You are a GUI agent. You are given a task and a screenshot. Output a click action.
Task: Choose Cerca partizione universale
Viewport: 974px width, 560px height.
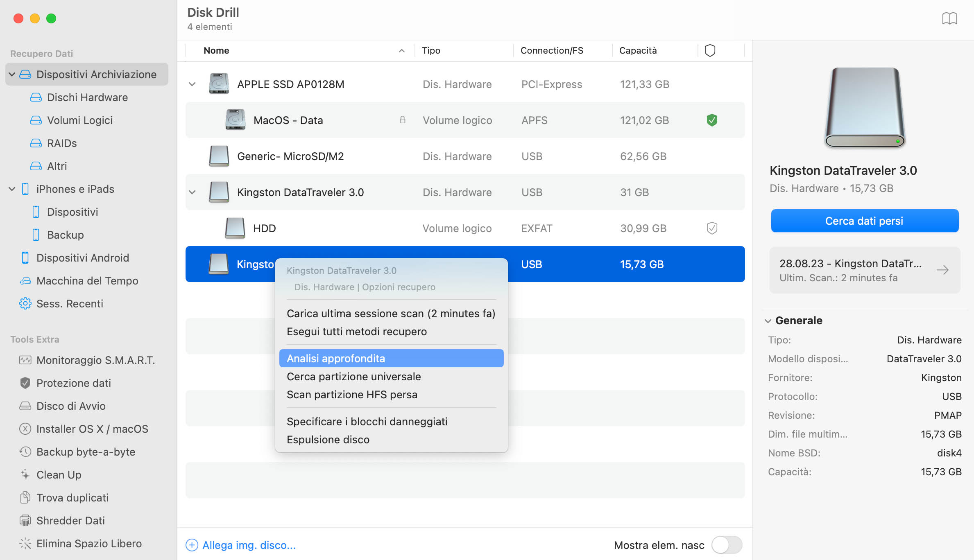click(391, 377)
